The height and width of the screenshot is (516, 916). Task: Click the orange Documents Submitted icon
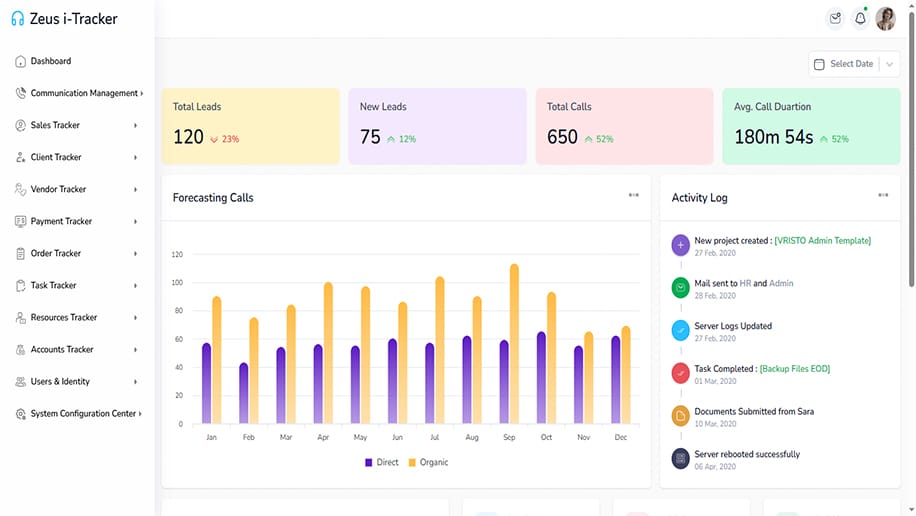(x=681, y=416)
